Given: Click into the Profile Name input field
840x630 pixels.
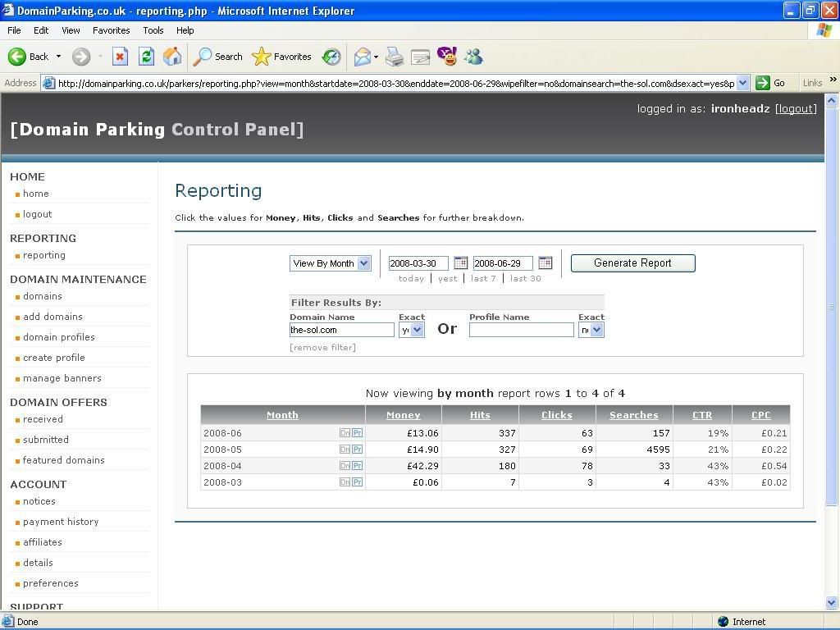Looking at the screenshot, I should tap(521, 330).
